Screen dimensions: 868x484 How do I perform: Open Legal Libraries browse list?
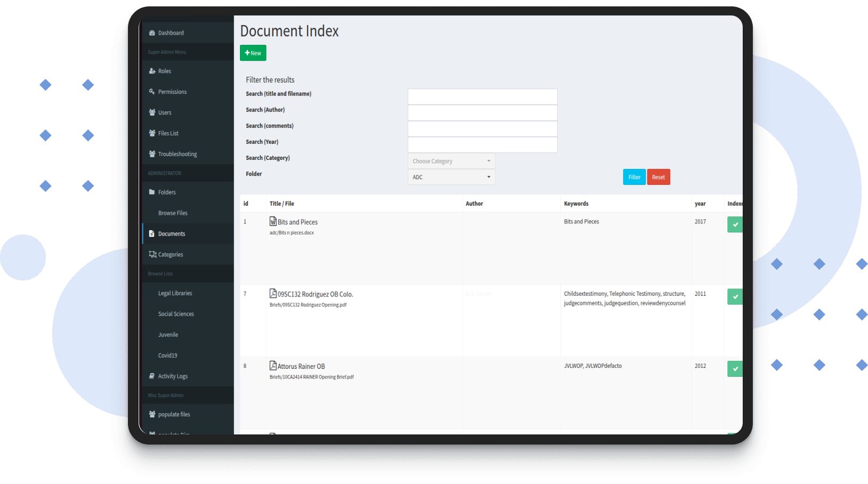coord(188,293)
